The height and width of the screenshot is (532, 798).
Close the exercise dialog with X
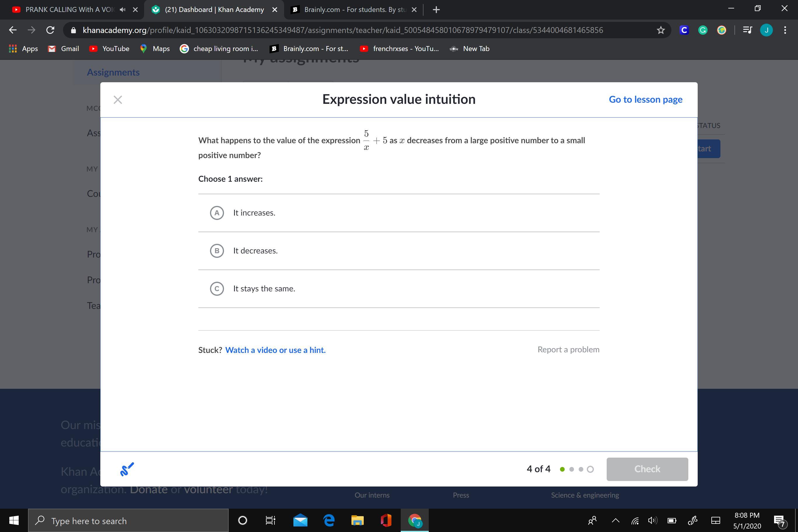[x=118, y=100]
